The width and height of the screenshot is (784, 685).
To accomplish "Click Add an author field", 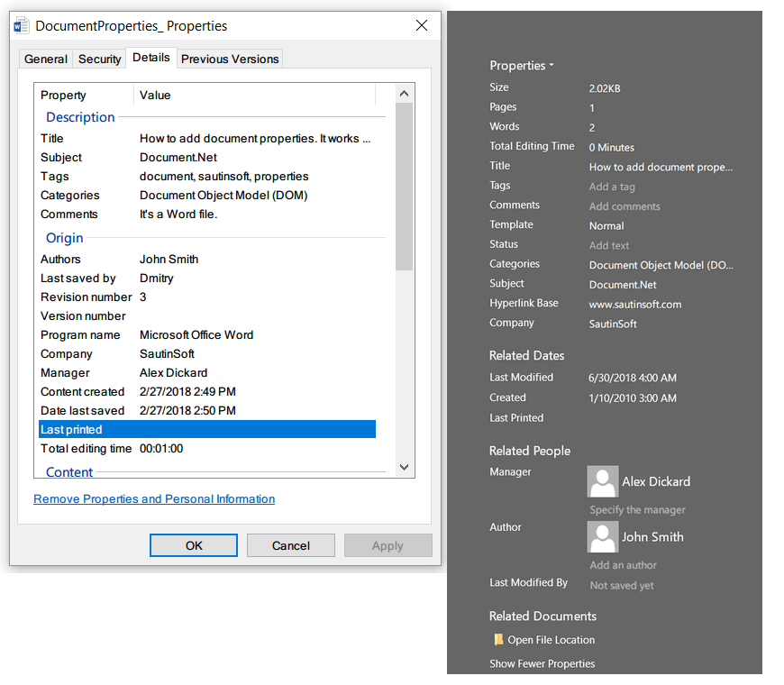I will [623, 565].
